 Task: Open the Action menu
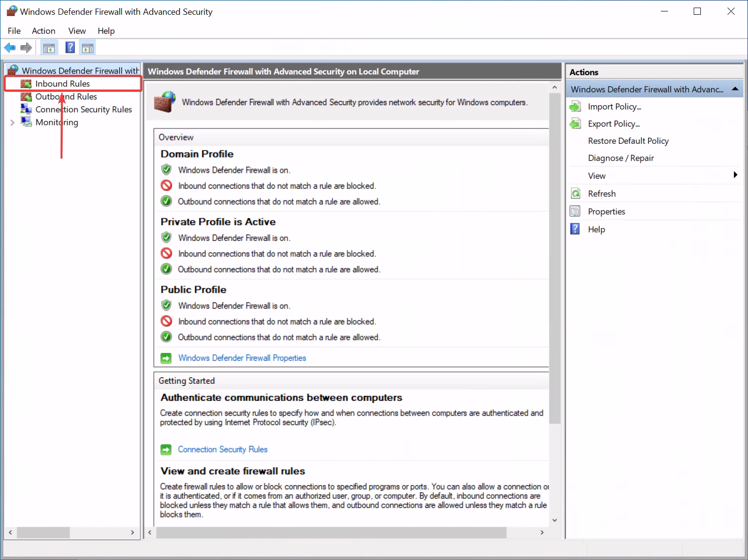(x=43, y=31)
